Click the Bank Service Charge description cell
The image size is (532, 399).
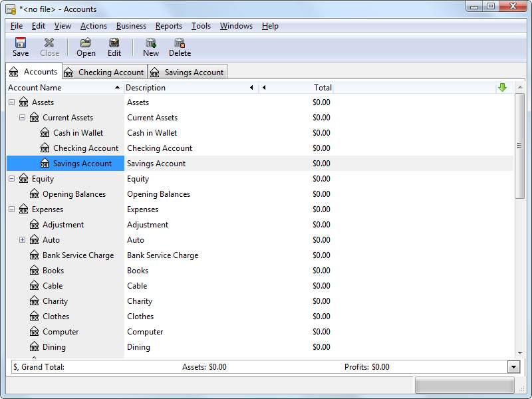click(162, 255)
